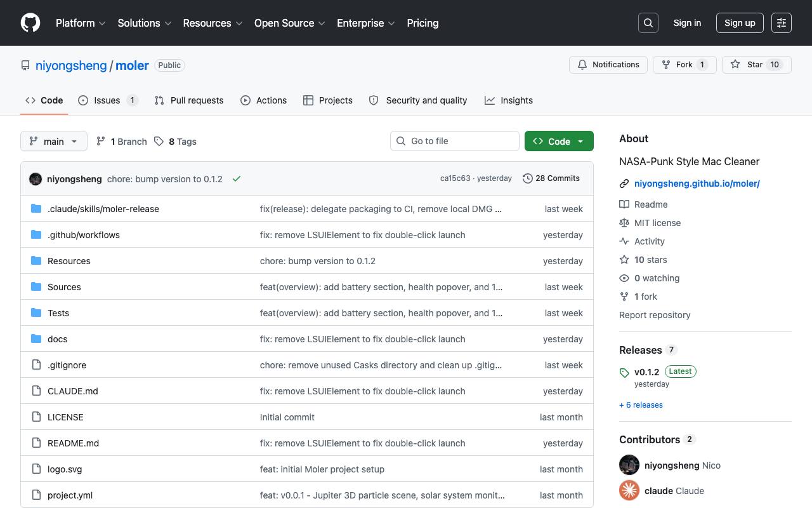The image size is (812, 508).
Task: Click the Tests folder icon
Action: 36,313
